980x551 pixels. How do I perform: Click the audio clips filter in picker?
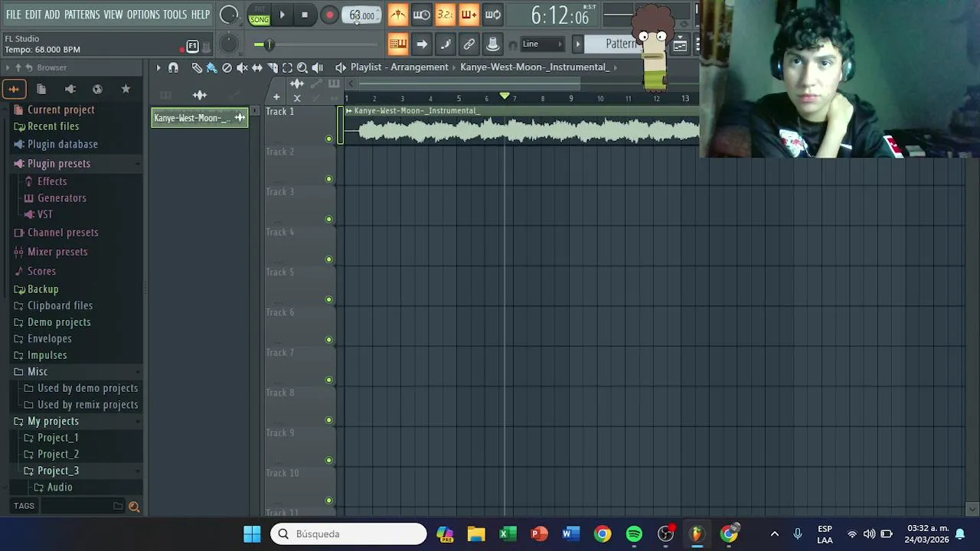click(x=199, y=95)
